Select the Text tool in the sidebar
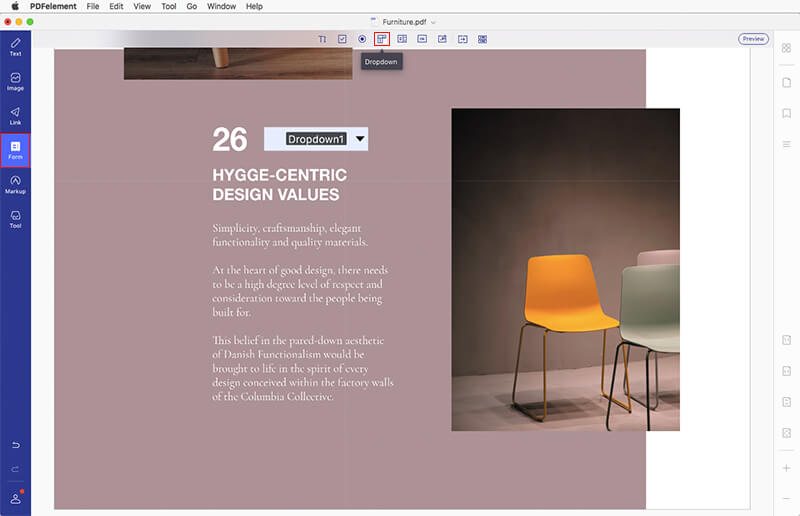 click(15, 46)
